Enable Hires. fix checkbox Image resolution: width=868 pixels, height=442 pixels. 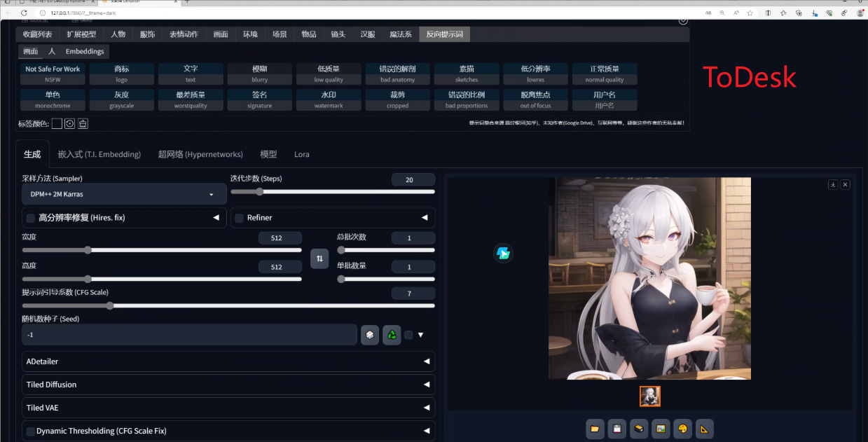pyautogui.click(x=30, y=218)
